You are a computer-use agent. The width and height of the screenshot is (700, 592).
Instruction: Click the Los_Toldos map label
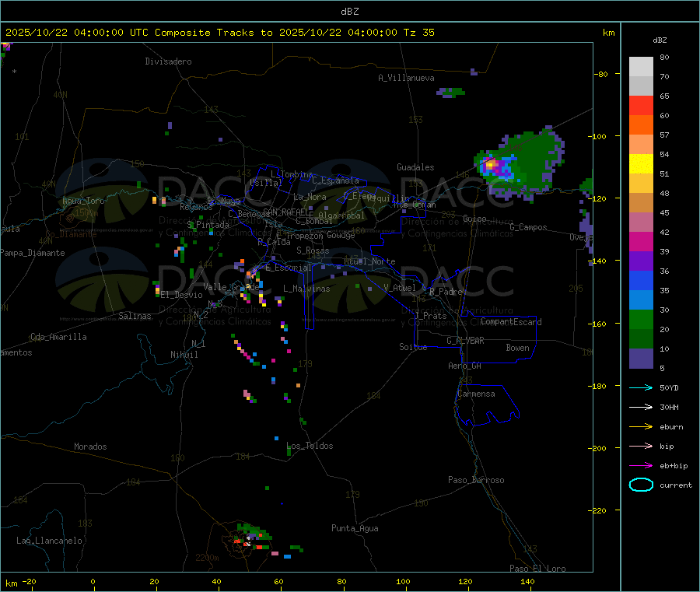[310, 446]
